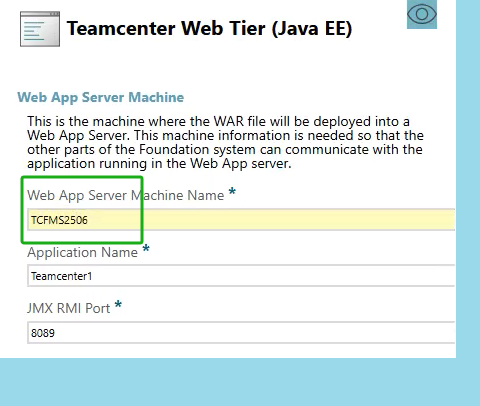
Task: Click the Application Name label
Action: 83,252
